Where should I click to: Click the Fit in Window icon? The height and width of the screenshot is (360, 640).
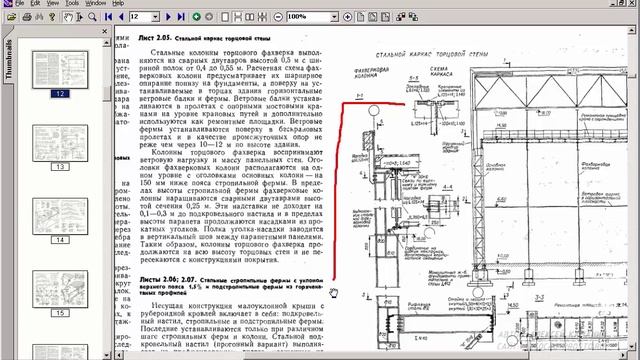(x=373, y=17)
